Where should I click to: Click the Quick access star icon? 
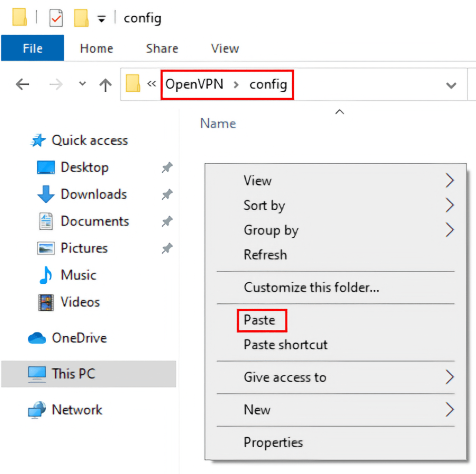coord(38,140)
